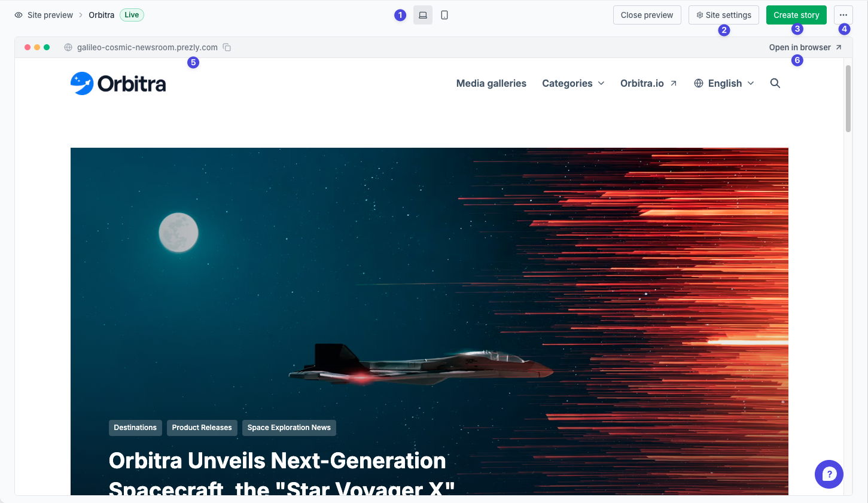Expand the Categories dropdown
The width and height of the screenshot is (868, 503).
[573, 83]
